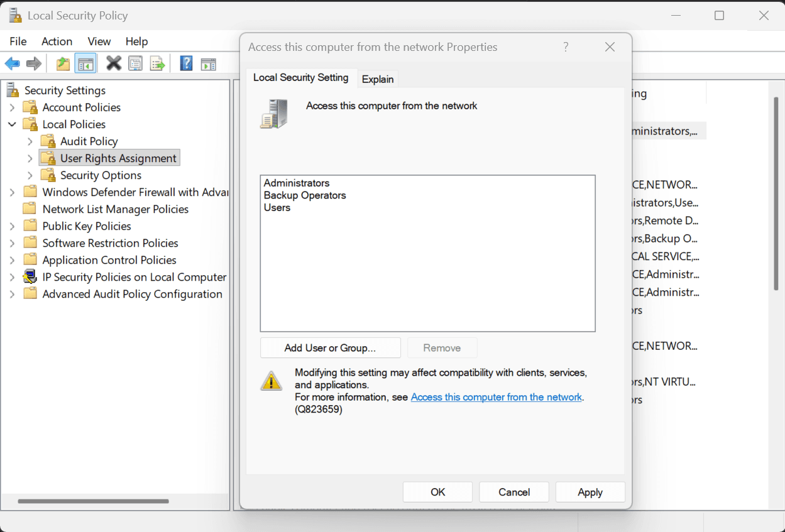This screenshot has width=785, height=532.
Task: Open the View menu
Action: click(99, 41)
